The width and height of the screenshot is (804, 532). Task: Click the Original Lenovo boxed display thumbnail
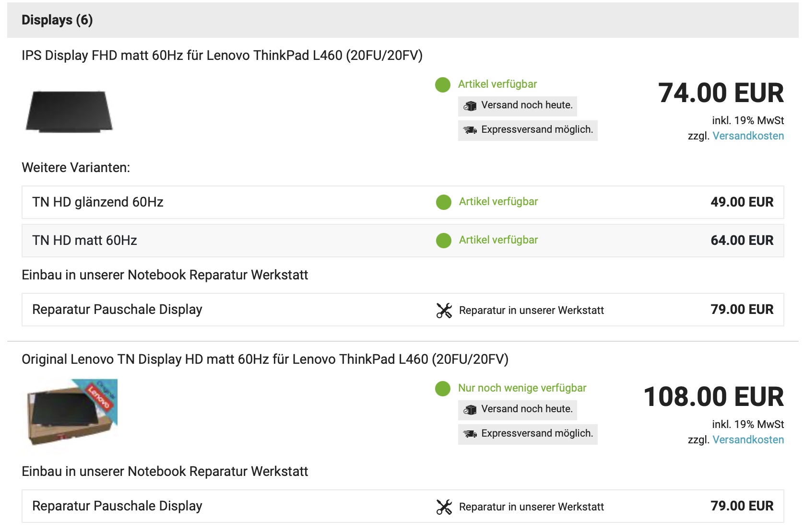pyautogui.click(x=71, y=413)
